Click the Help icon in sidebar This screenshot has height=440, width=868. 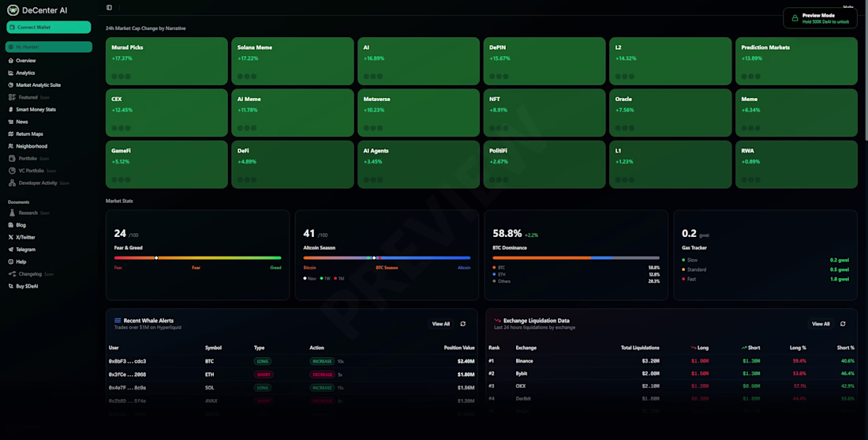pos(10,261)
